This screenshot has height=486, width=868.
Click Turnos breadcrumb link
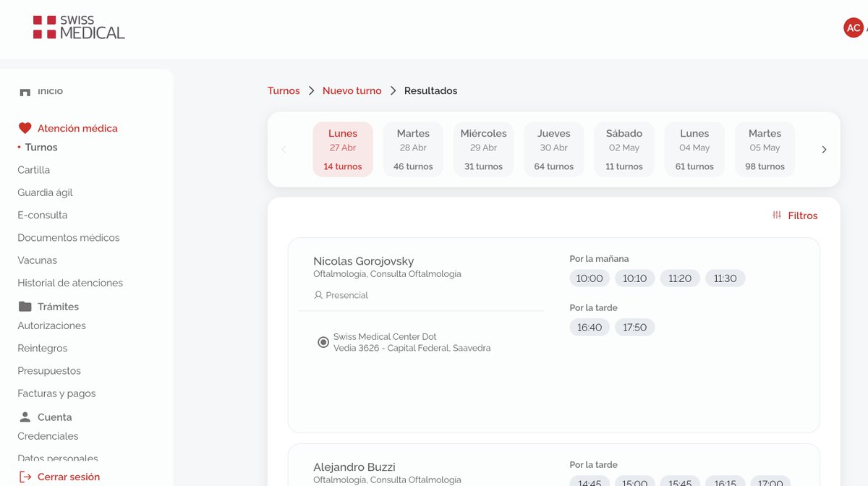click(284, 90)
